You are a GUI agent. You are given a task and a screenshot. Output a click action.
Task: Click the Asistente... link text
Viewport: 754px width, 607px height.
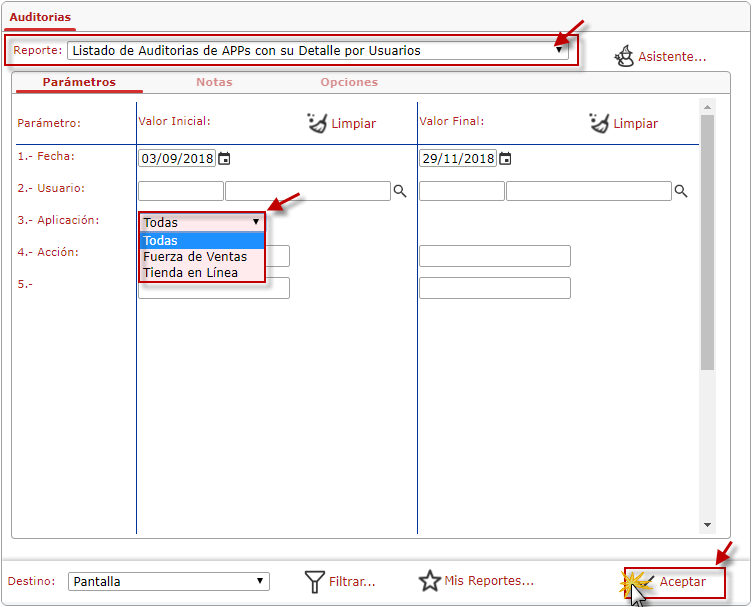pyautogui.click(x=672, y=57)
